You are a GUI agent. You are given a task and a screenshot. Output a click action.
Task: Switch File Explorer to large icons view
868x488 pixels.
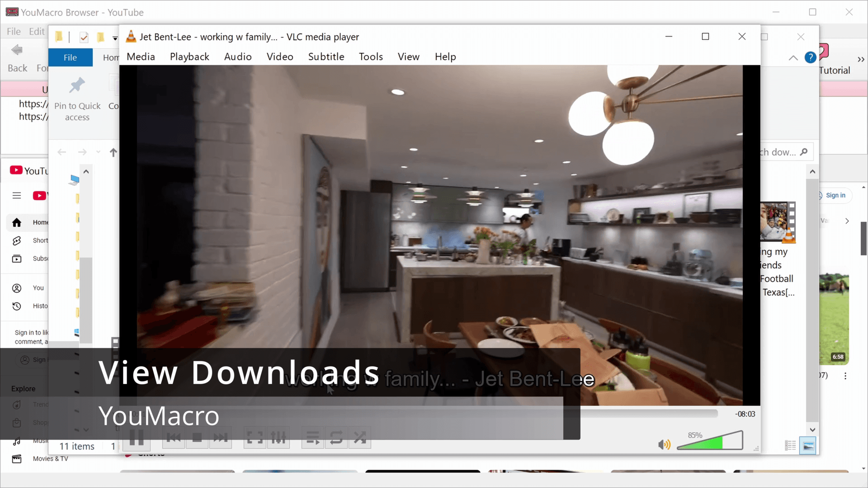coord(808,446)
